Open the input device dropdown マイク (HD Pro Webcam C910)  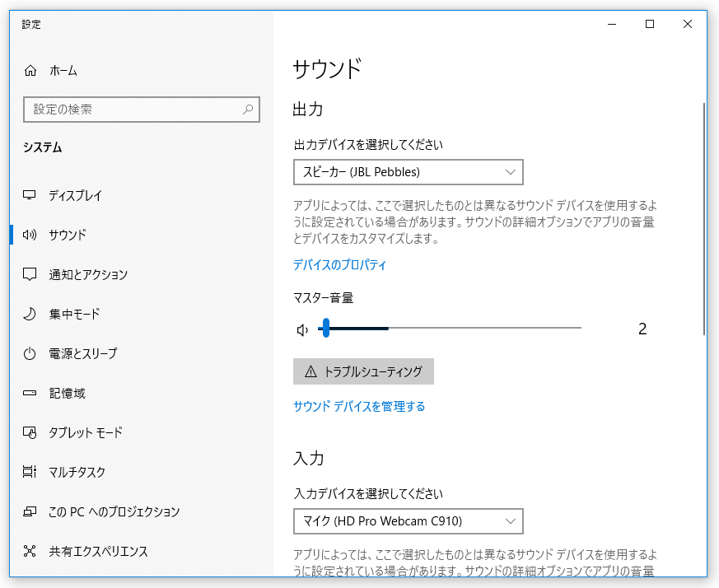pyautogui.click(x=409, y=521)
